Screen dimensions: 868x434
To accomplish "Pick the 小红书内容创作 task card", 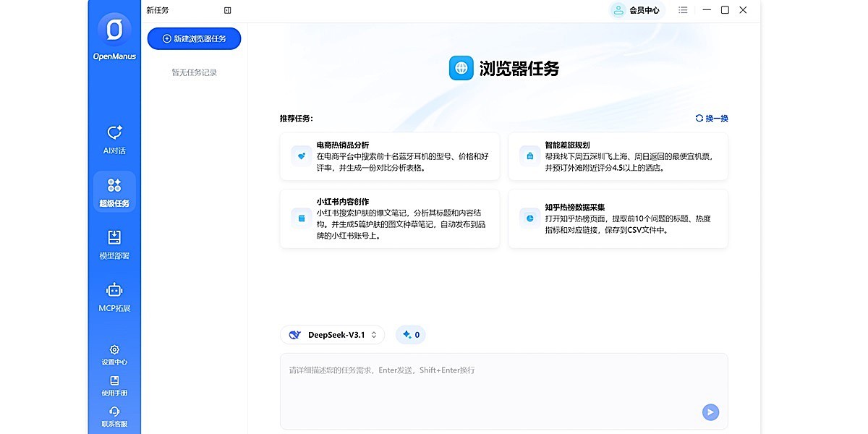I will (x=389, y=218).
